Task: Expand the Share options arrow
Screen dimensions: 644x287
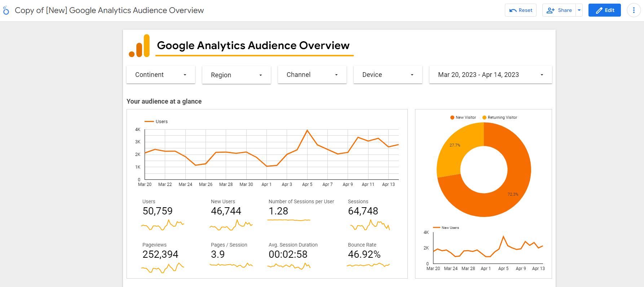Action: coord(579,10)
